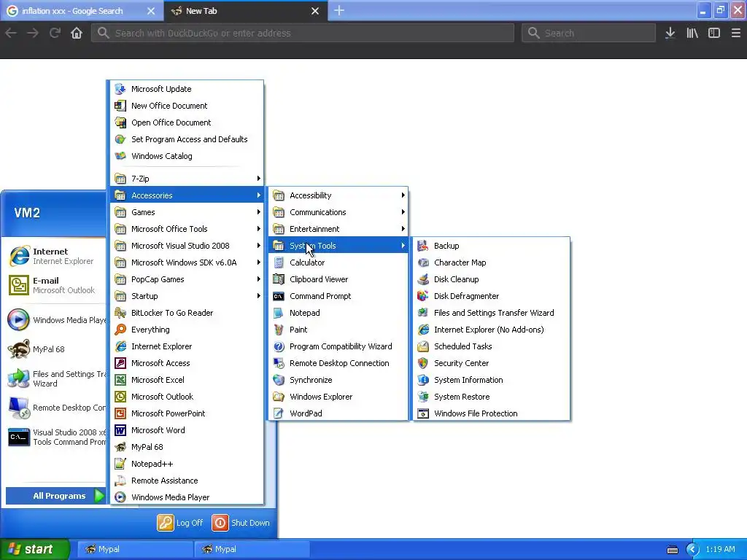Switch to the inflation xxx Google Search tab
This screenshot has height=560, width=747.
point(81,10)
